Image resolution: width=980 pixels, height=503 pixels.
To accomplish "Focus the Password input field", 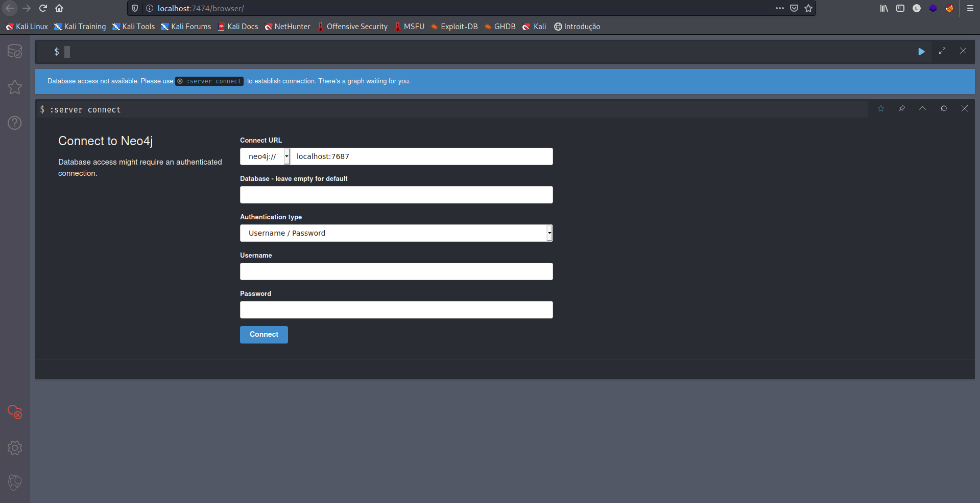I will coord(396,310).
